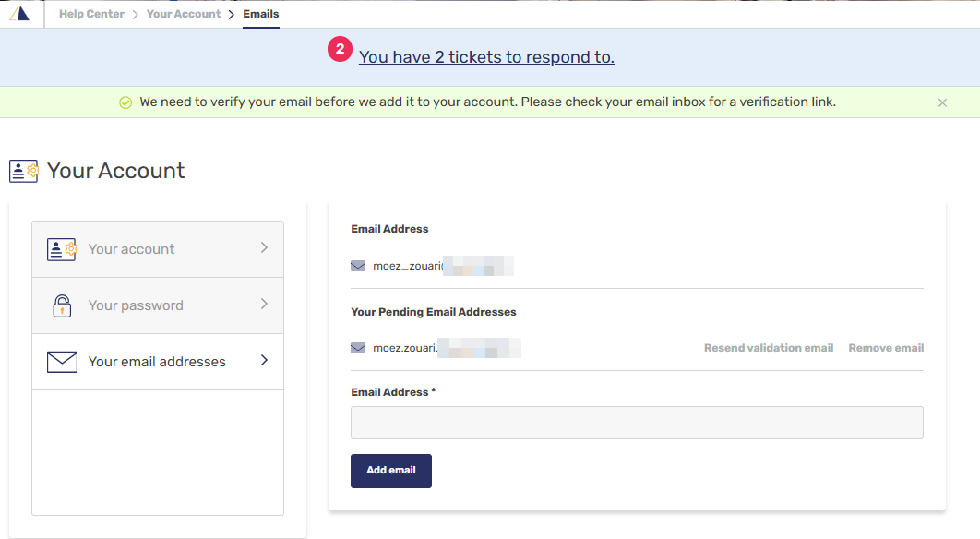Click the account profile icon in Your account sidebar entry
The height and width of the screenshot is (539, 980).
[x=61, y=248]
